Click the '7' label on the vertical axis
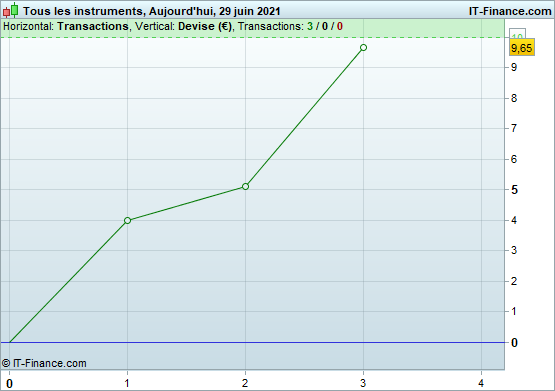Viewport: 555px width, 391px height. [x=514, y=128]
